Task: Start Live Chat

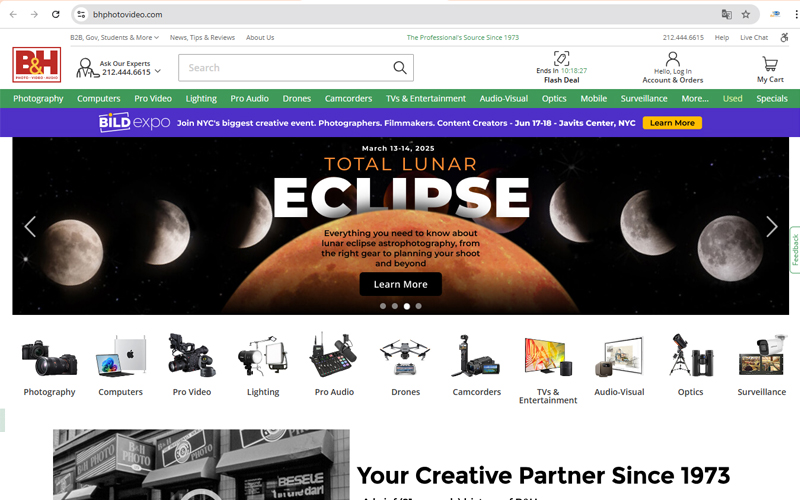Action: (754, 37)
